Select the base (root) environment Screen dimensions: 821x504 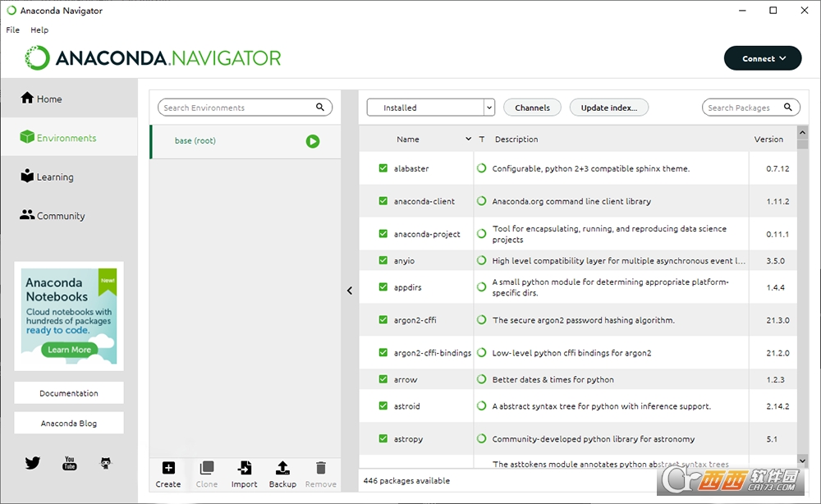tap(245, 141)
